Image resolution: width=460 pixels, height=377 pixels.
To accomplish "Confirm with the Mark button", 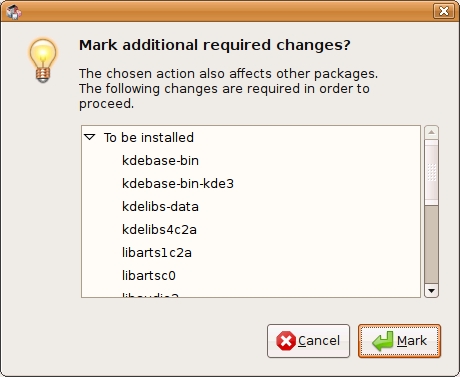I will click(399, 341).
